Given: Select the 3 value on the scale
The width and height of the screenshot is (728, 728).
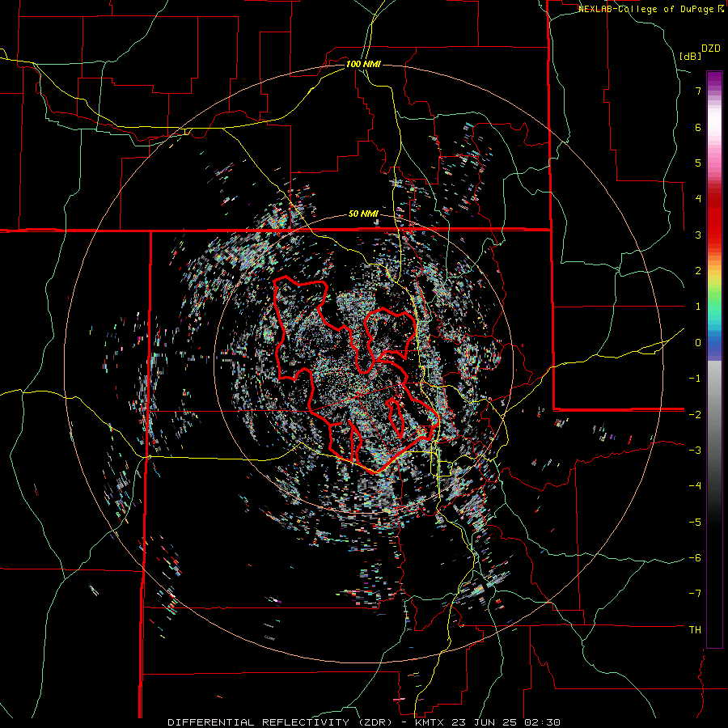Looking at the screenshot, I should (x=698, y=235).
